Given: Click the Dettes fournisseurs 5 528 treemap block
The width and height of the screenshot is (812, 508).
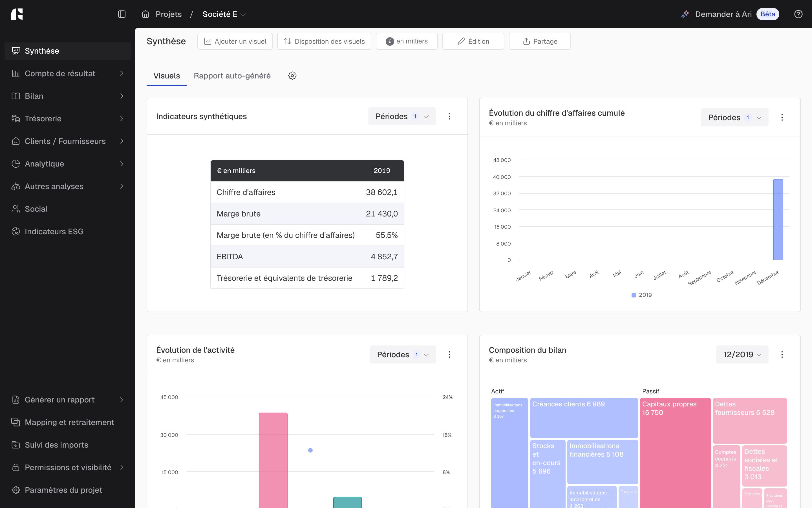Looking at the screenshot, I should pos(750,421).
